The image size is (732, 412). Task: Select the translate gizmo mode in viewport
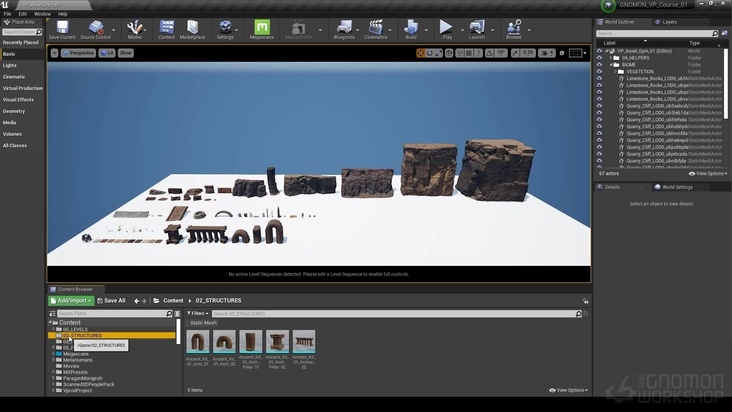pyautogui.click(x=421, y=53)
